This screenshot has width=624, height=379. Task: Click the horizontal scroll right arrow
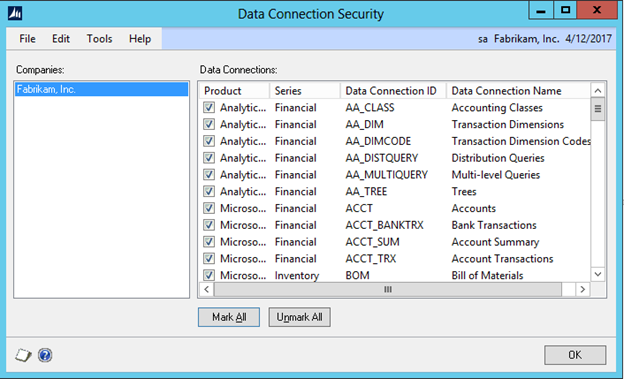coord(583,289)
